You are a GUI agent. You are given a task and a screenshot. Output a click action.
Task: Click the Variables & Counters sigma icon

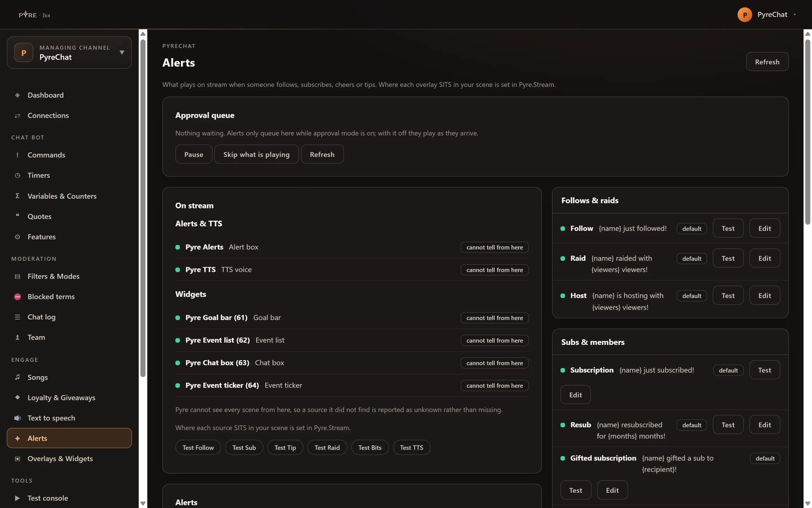17,196
